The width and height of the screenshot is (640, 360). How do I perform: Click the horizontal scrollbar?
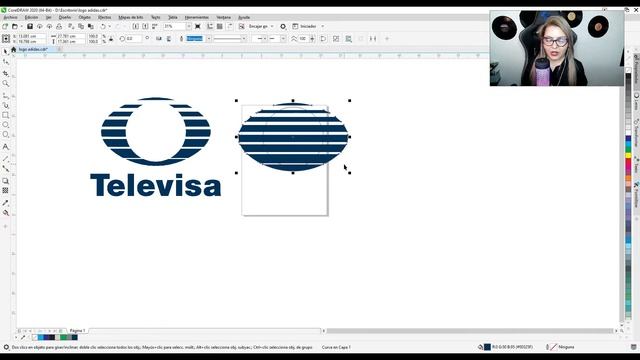(469, 331)
